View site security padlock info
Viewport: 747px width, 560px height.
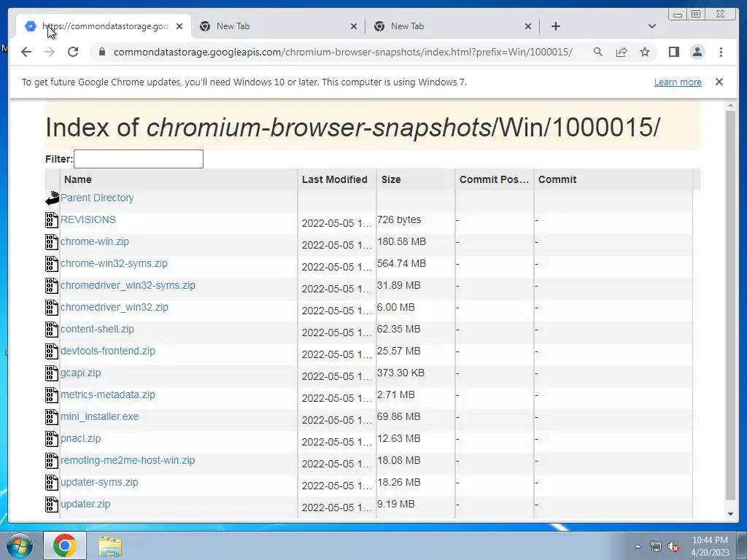coord(101,52)
